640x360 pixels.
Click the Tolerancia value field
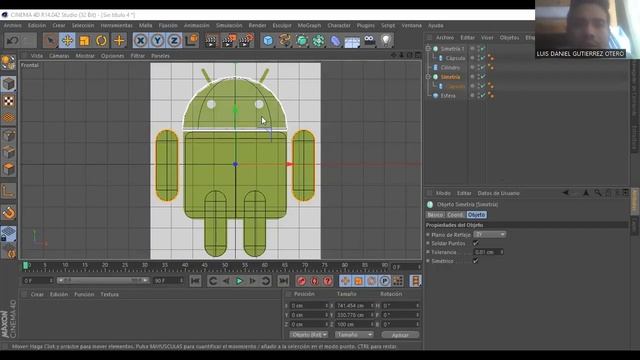[488, 252]
